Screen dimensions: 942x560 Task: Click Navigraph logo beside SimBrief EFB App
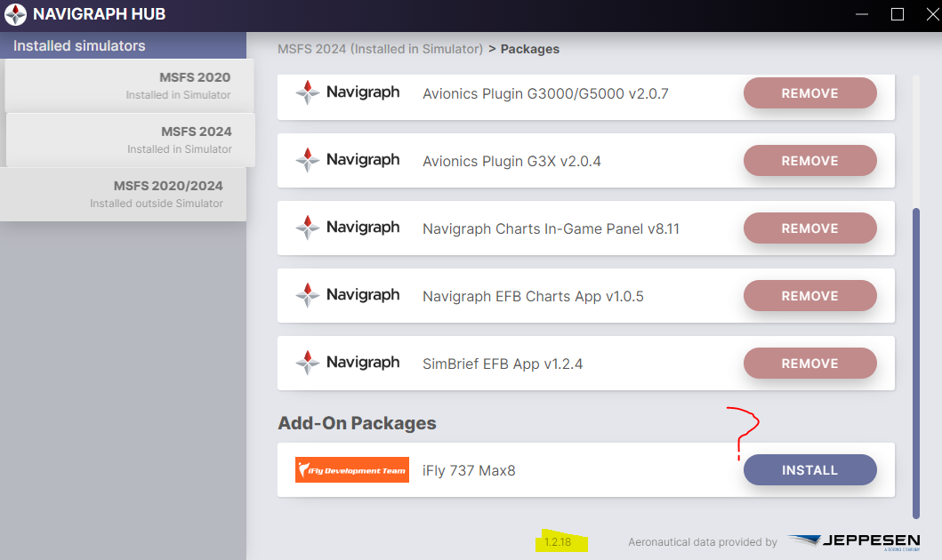(x=347, y=363)
